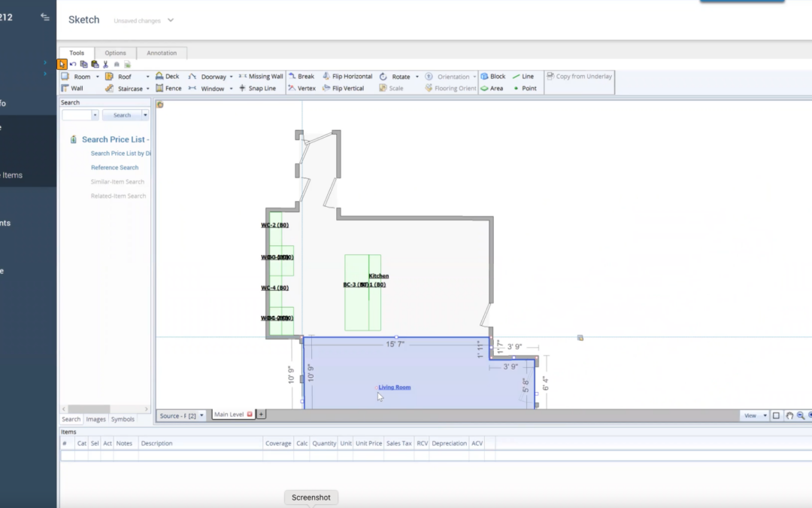
Task: Open the Reference Search link
Action: 114,168
